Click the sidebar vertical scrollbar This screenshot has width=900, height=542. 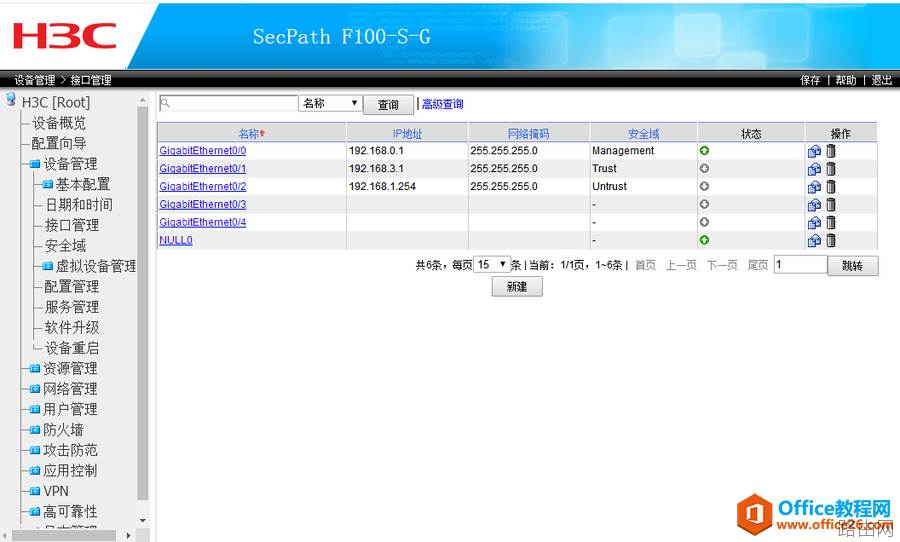click(x=143, y=303)
